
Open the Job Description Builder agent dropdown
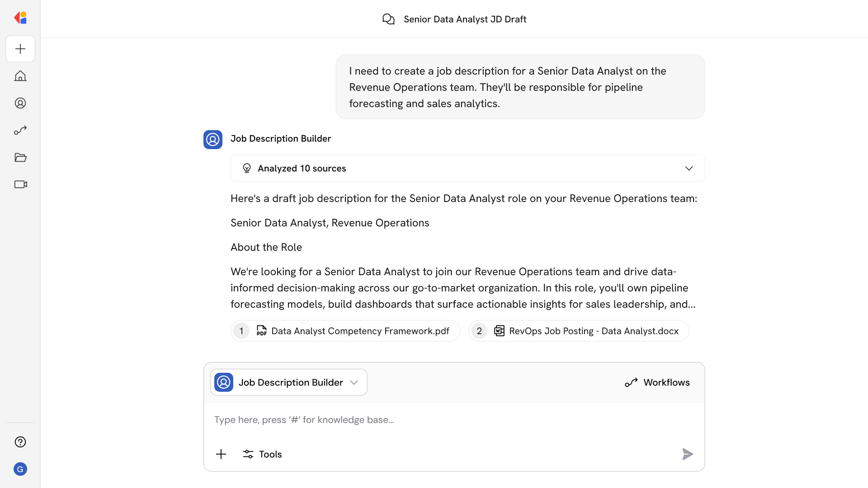click(289, 382)
